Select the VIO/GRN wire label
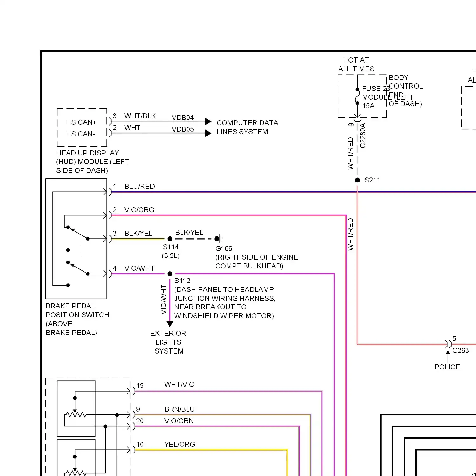Viewport: 476px width, 476px height. 179,421
